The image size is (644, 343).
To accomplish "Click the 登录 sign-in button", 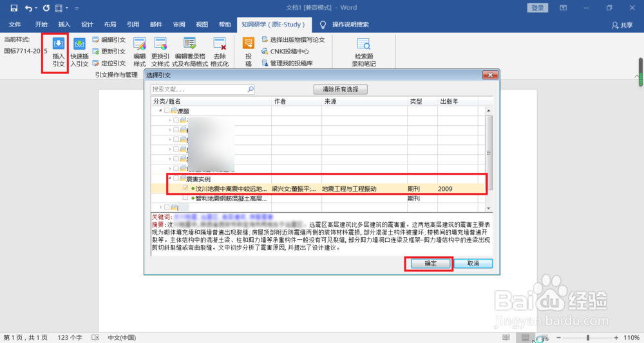I will tap(538, 8).
